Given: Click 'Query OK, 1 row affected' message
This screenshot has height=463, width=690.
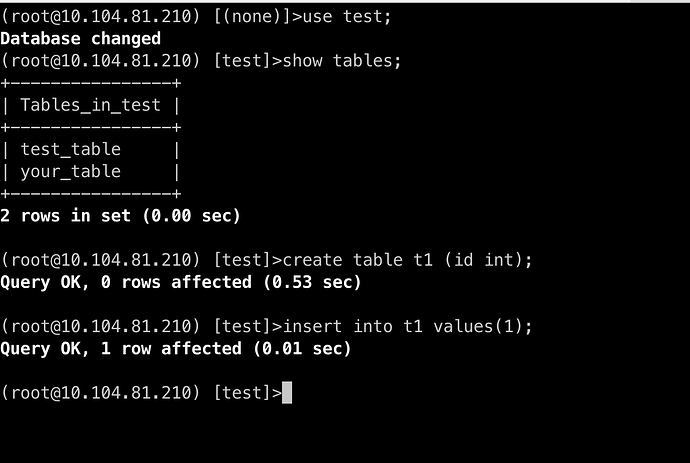Looking at the screenshot, I should 121,349.
